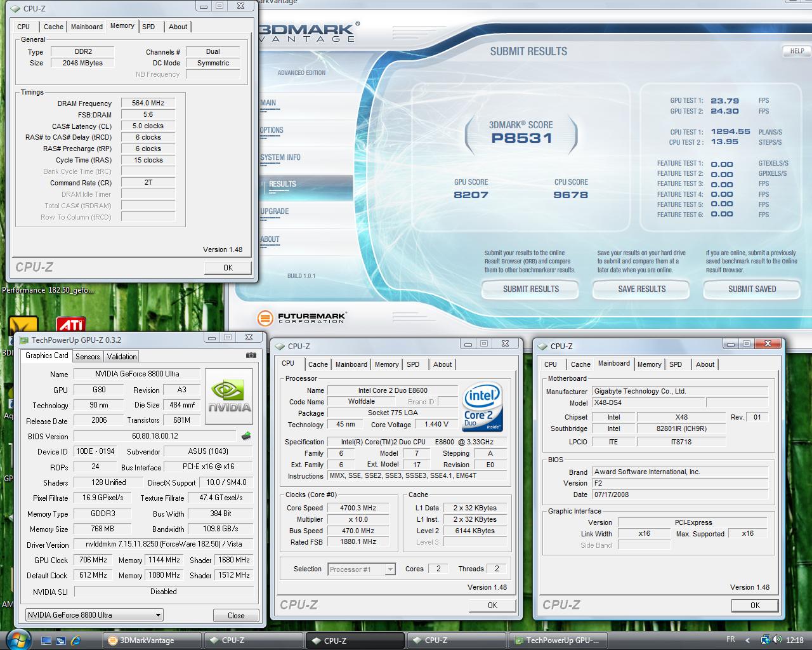Click OK in the Gigabyte mainboard CPU-Z window
Image resolution: width=812 pixels, height=650 pixels.
click(755, 605)
